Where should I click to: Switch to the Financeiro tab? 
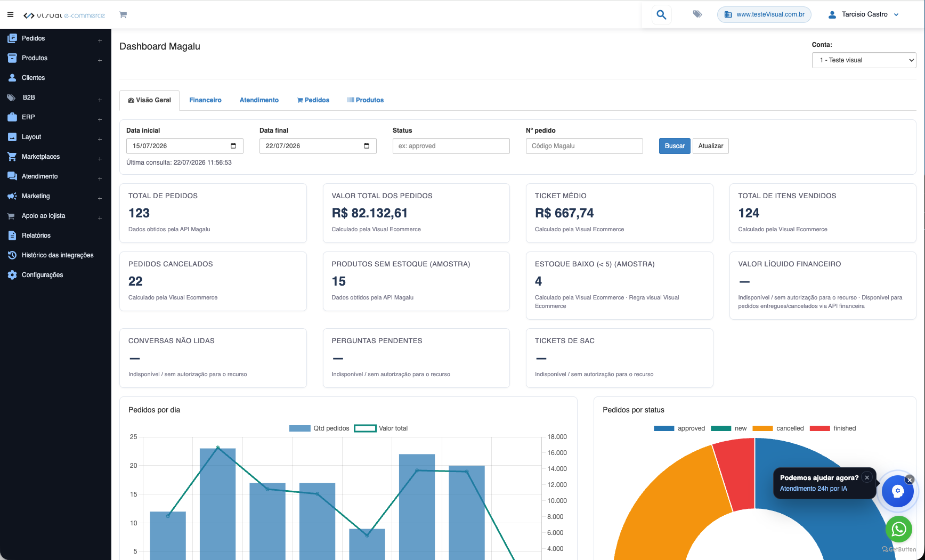205,100
